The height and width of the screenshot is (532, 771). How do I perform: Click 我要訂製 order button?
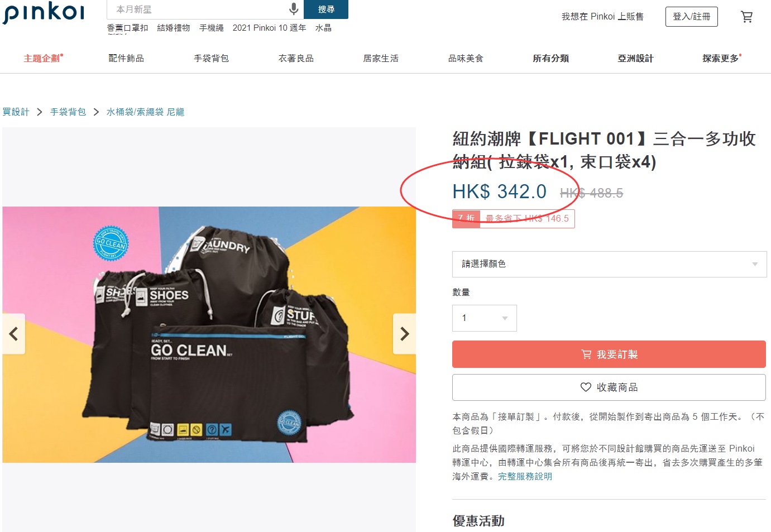point(609,354)
